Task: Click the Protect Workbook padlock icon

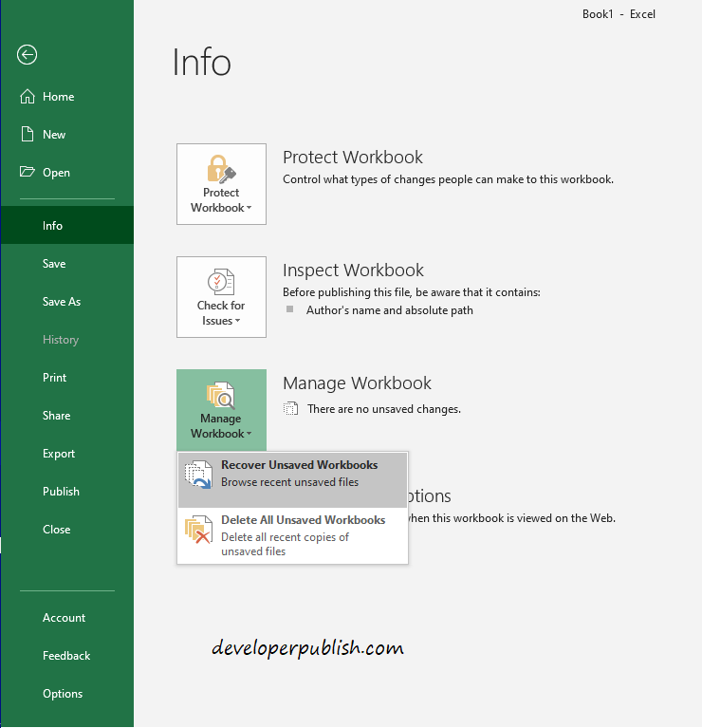Action: 221,169
